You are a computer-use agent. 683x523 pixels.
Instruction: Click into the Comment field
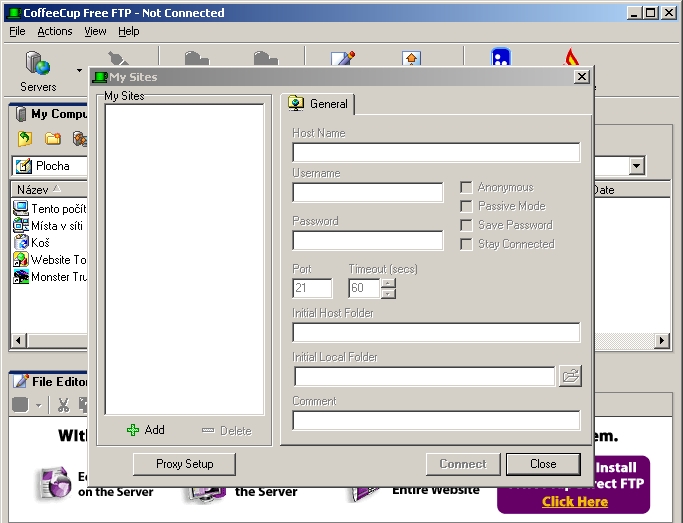click(436, 421)
